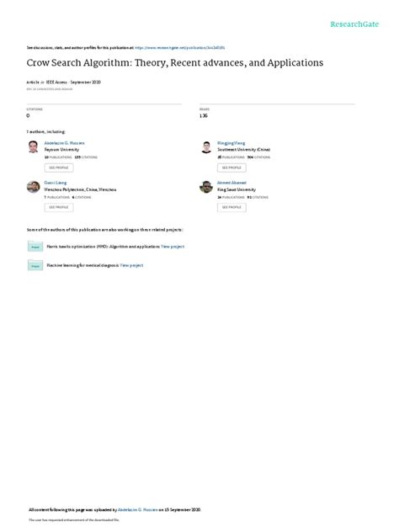Screen dimensions: 399x532
Task: Open uploader Abdelazim G. Hussien link at bottom
Action: point(138,509)
